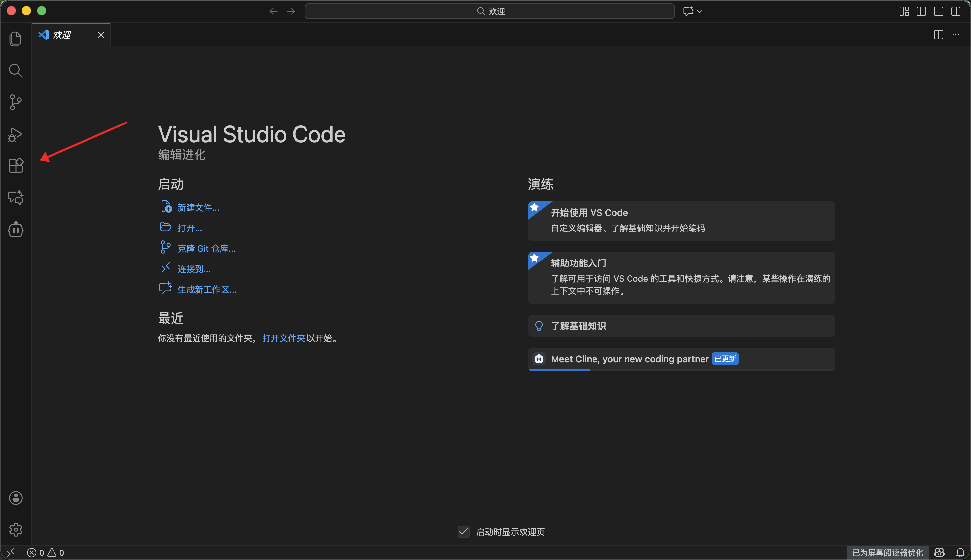Viewport: 971px width, 560px height.
Task: Toggle the secondary side bar layout button
Action: (955, 11)
